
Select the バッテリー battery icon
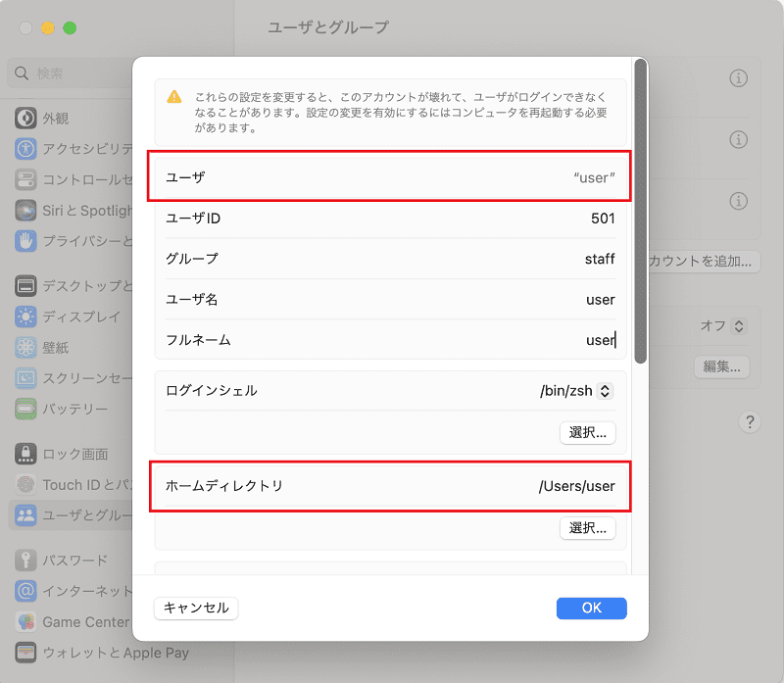pos(25,409)
